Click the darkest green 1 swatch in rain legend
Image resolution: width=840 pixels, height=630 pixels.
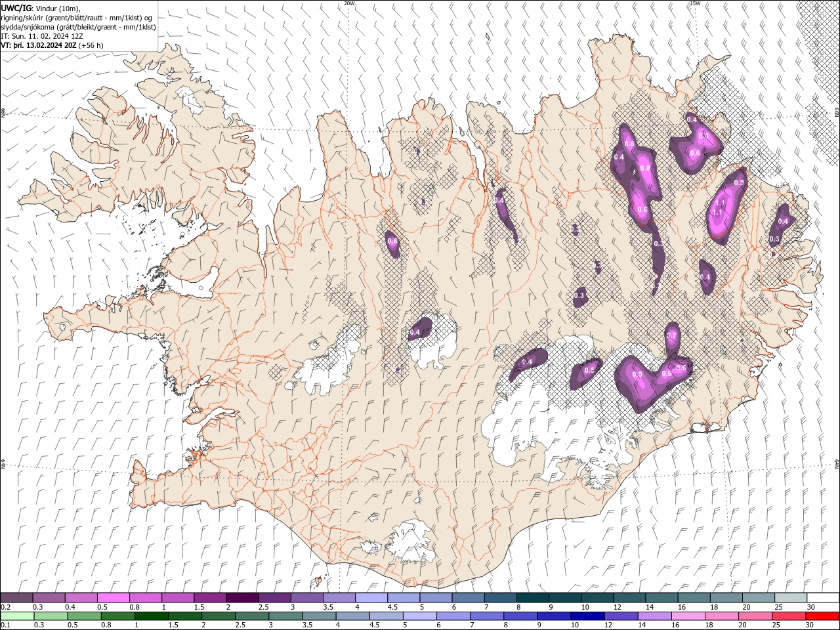[x=151, y=616]
